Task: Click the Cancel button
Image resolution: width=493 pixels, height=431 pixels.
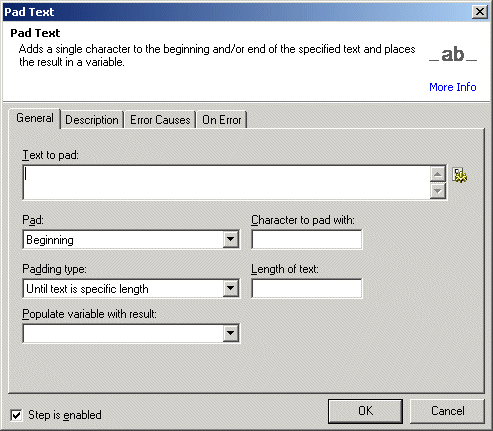Action: click(x=447, y=411)
